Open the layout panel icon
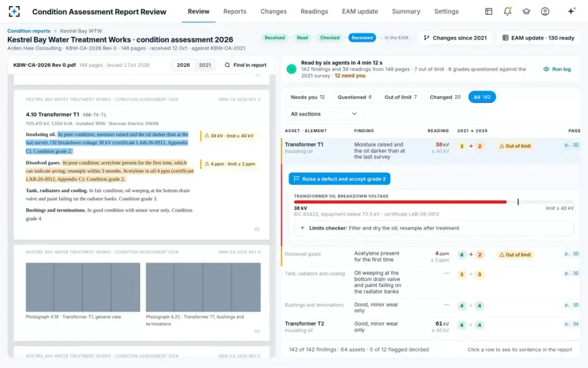The width and height of the screenshot is (588, 368). (489, 11)
